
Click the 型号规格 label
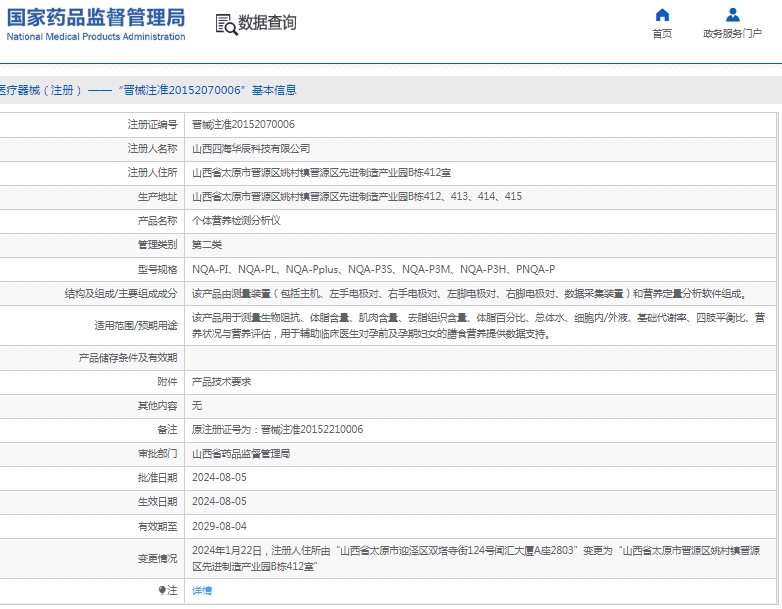coord(157,270)
